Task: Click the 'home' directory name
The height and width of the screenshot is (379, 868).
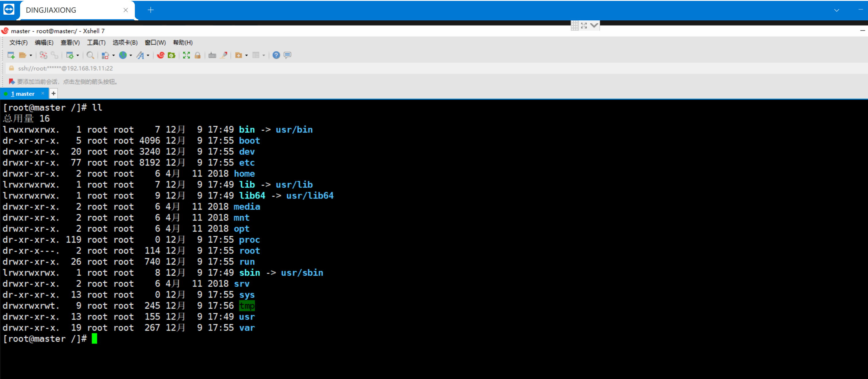Action: point(244,174)
